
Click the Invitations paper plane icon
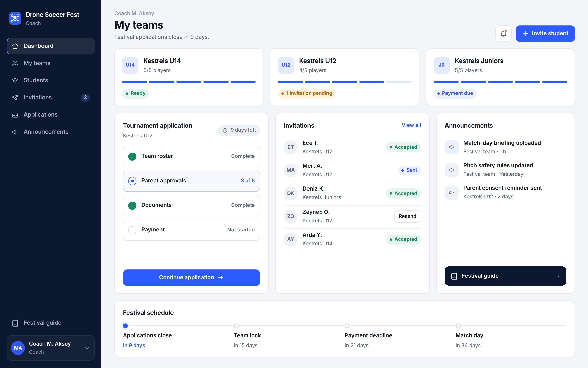[x=15, y=98]
